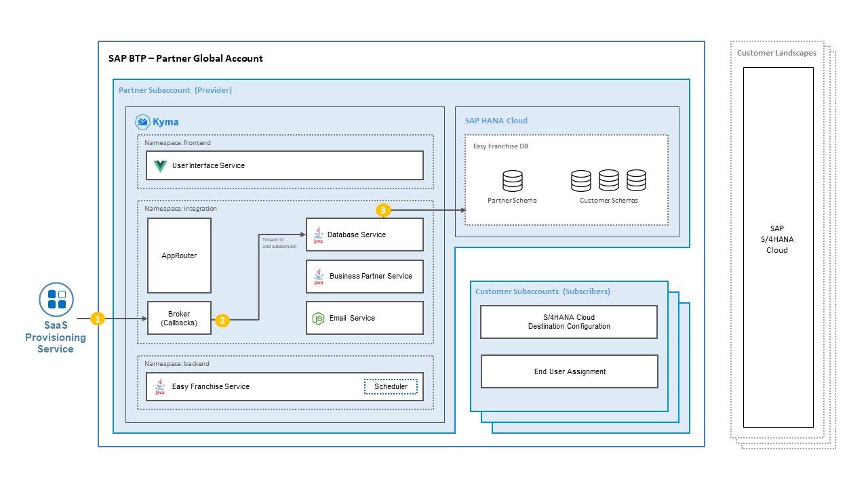Select the End User Assignment box

click(x=569, y=371)
